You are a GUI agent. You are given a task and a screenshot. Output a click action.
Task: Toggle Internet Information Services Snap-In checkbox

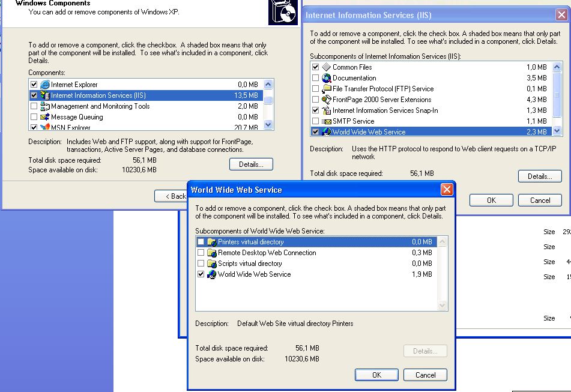315,110
